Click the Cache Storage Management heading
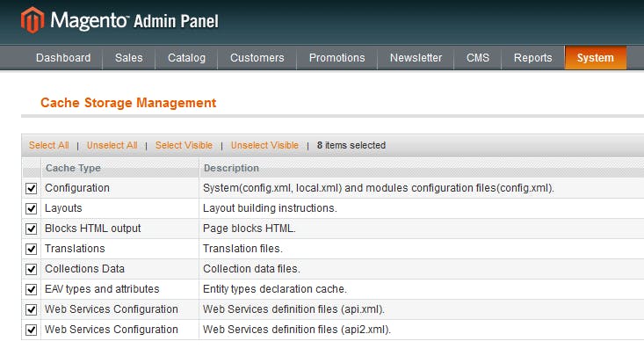The height and width of the screenshot is (363, 644). (x=128, y=102)
